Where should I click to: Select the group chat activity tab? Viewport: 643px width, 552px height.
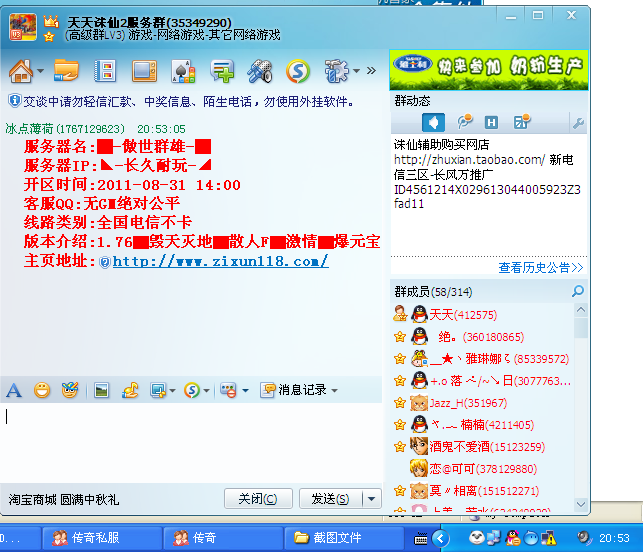(x=465, y=122)
